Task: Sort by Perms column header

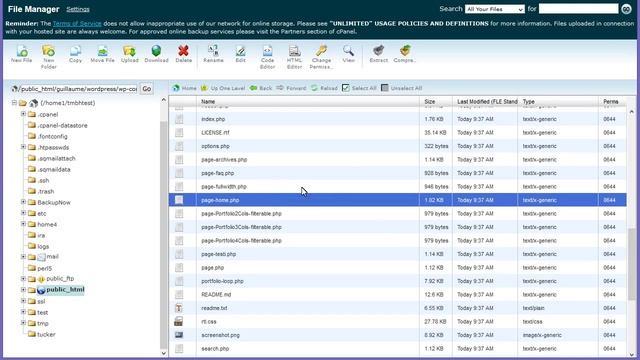Action: (x=612, y=102)
